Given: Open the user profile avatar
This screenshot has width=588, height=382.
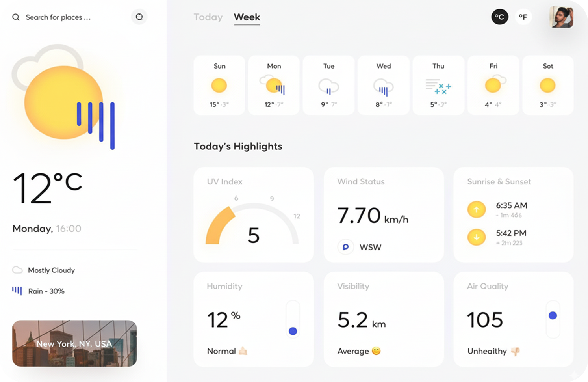Looking at the screenshot, I should [561, 17].
